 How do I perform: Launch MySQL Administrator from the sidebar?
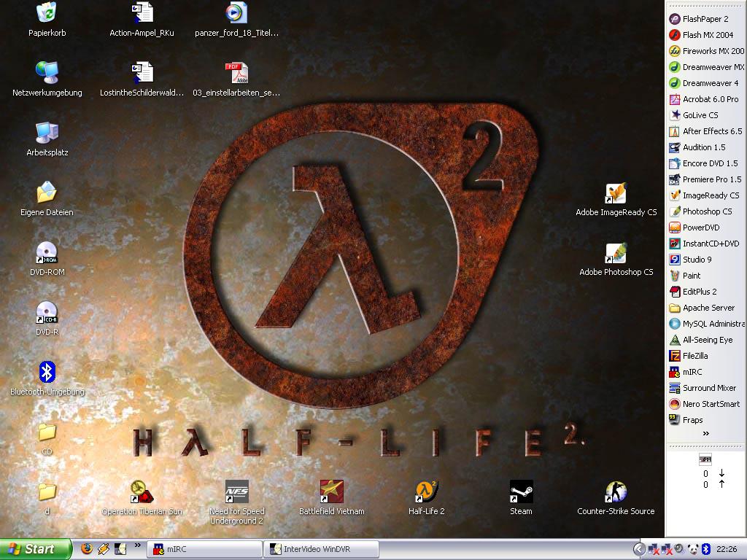(x=706, y=324)
